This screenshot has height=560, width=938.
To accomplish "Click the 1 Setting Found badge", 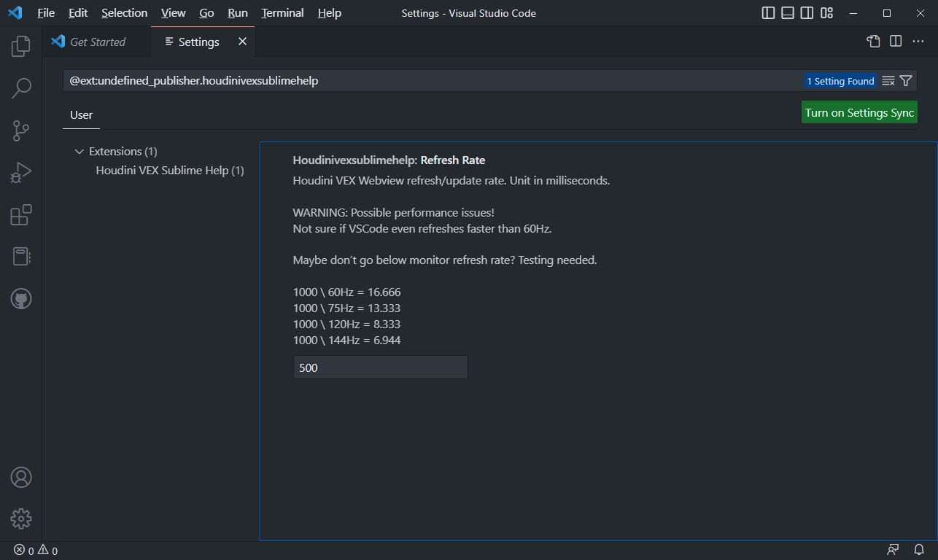I will [x=840, y=81].
